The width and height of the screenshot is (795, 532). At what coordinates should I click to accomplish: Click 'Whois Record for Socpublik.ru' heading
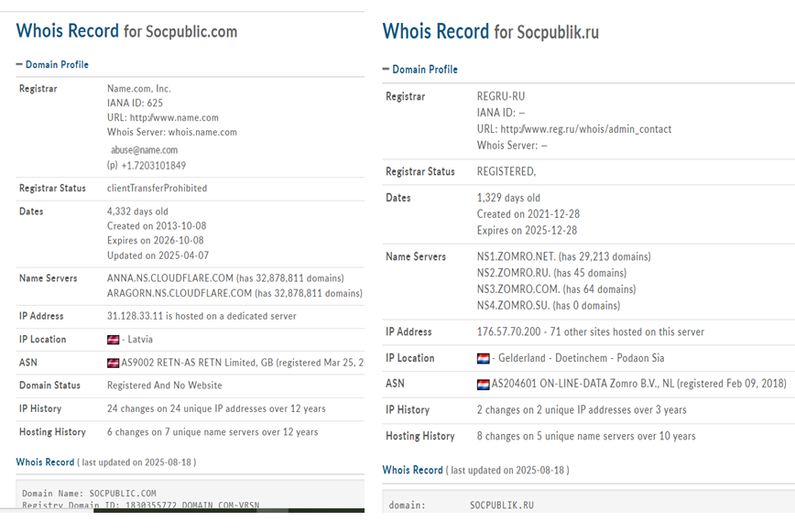tap(490, 31)
